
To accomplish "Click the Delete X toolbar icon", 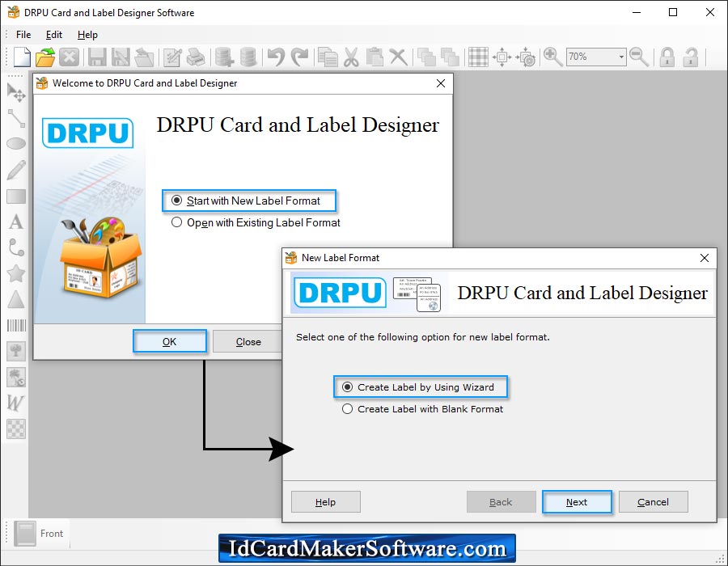I will pyautogui.click(x=398, y=57).
